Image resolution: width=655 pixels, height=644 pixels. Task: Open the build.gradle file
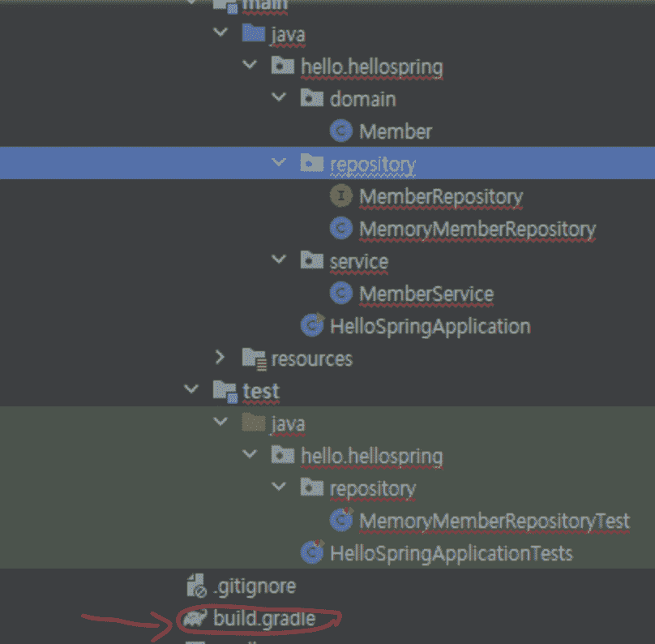pyautogui.click(x=263, y=619)
